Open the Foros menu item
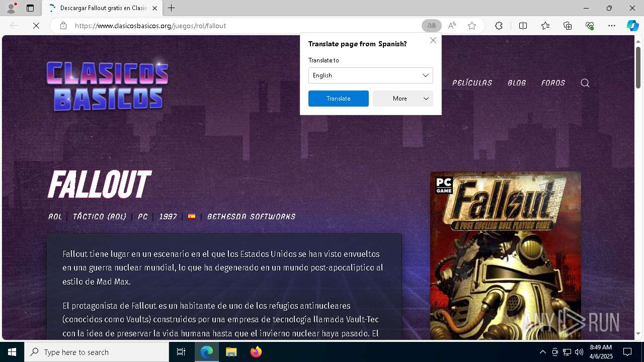Screen dimensions: 644x362 (553, 83)
